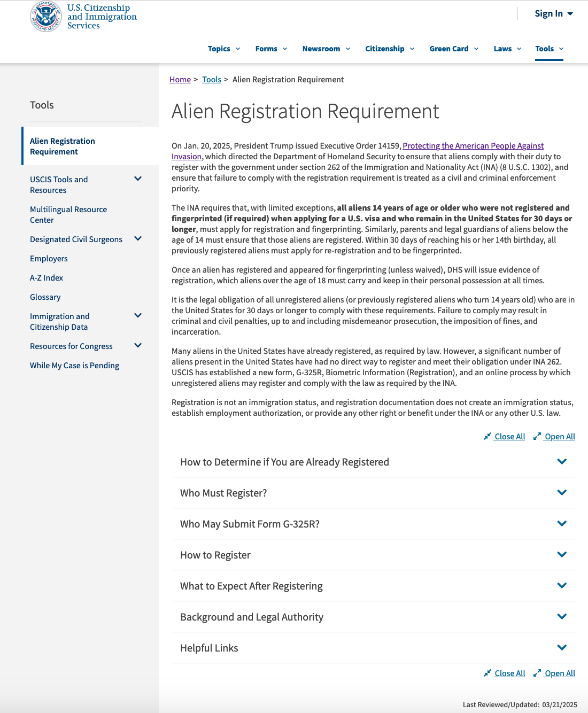This screenshot has height=713, width=588.
Task: Open the Sign In dropdown
Action: pos(553,14)
